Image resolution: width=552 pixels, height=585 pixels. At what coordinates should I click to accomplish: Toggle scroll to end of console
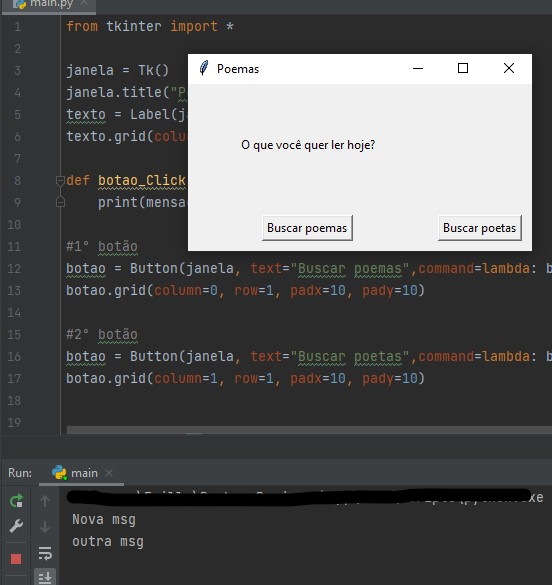(x=45, y=577)
